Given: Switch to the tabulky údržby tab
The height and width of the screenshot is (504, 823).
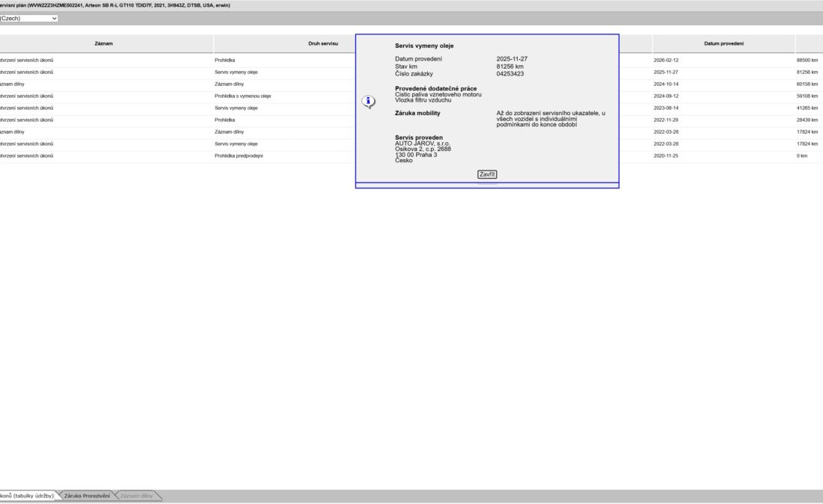Looking at the screenshot, I should coord(27,496).
